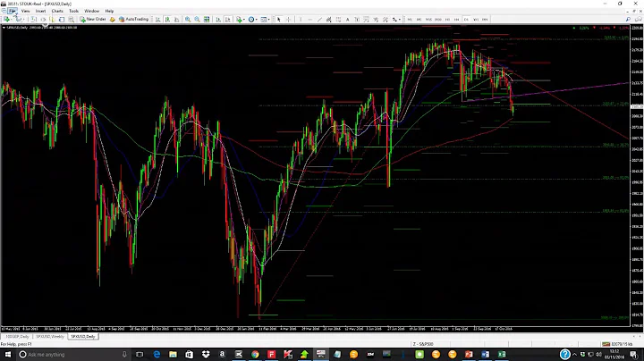
Task: Switch to the 100GBP,Daily chart tab
Action: point(17,336)
